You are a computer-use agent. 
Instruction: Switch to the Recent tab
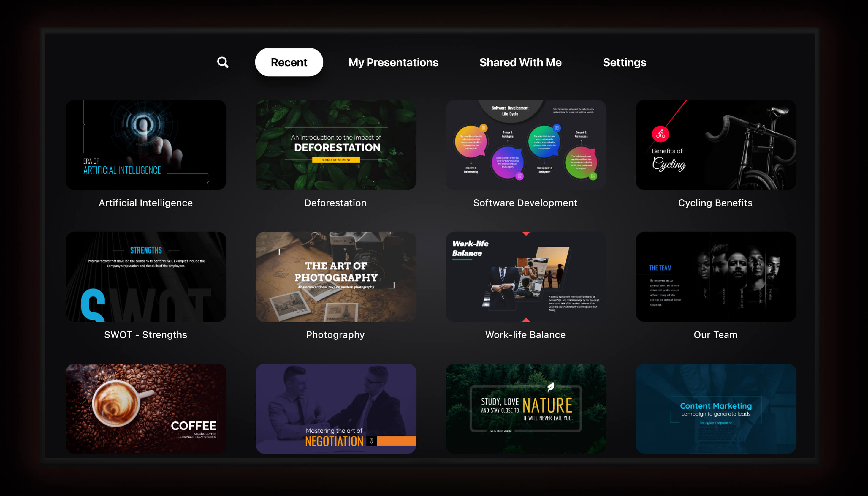pyautogui.click(x=289, y=62)
